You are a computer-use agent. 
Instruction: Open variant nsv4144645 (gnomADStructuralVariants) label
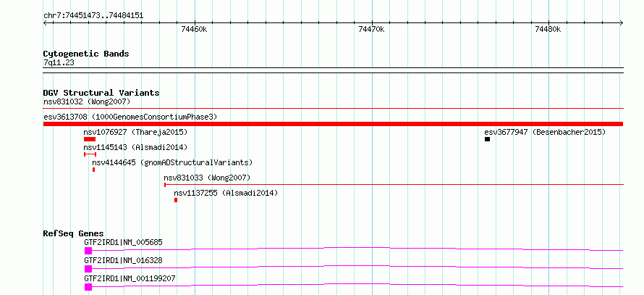[172, 162]
